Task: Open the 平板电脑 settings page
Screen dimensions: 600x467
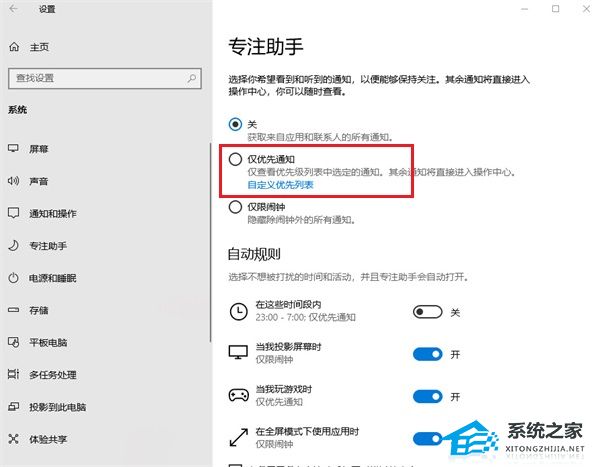Action: click(x=48, y=343)
